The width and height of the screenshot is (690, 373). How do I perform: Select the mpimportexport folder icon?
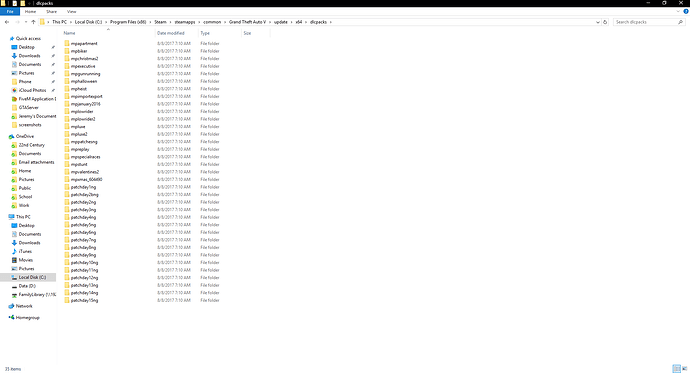coord(67,96)
